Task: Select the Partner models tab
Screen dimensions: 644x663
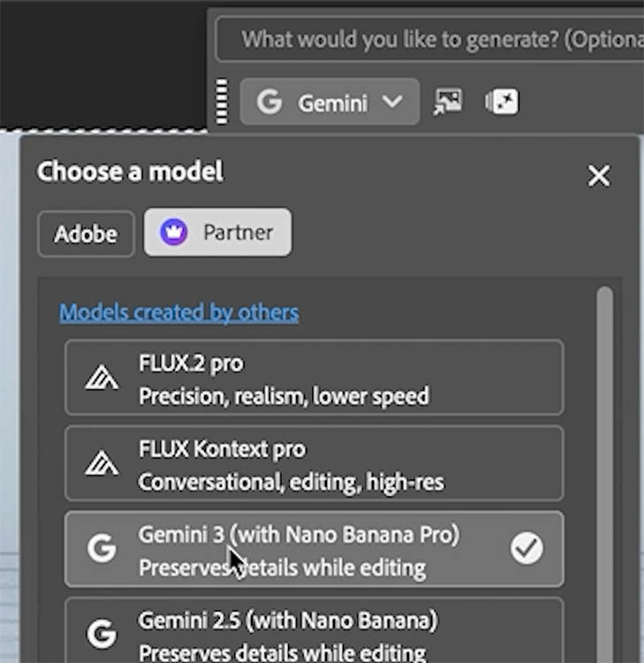Action: coord(217,232)
